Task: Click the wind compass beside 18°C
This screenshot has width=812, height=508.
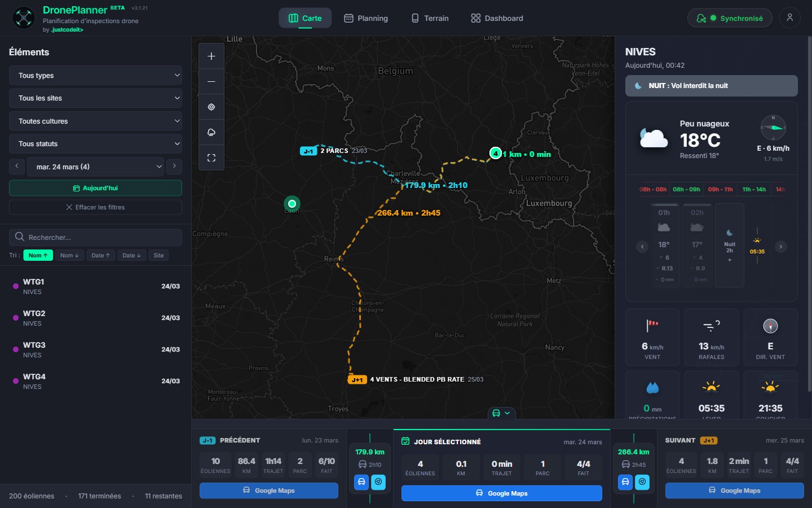Action: pyautogui.click(x=773, y=128)
